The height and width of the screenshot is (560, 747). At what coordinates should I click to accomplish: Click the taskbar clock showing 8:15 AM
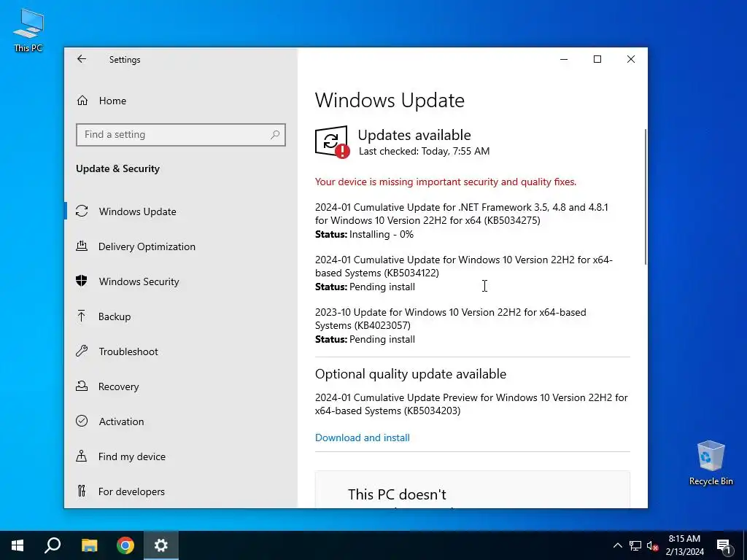684,545
